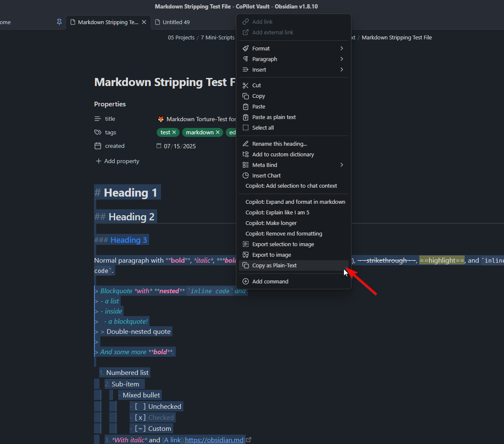Open the 7 Mini-Scripts breadcrumb
The height and width of the screenshot is (444, 504).
point(218,38)
